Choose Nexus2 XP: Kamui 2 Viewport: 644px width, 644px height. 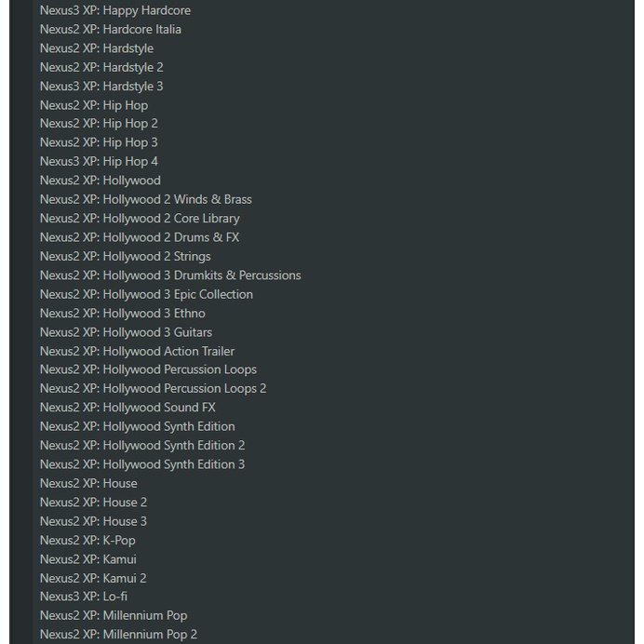[x=93, y=578]
